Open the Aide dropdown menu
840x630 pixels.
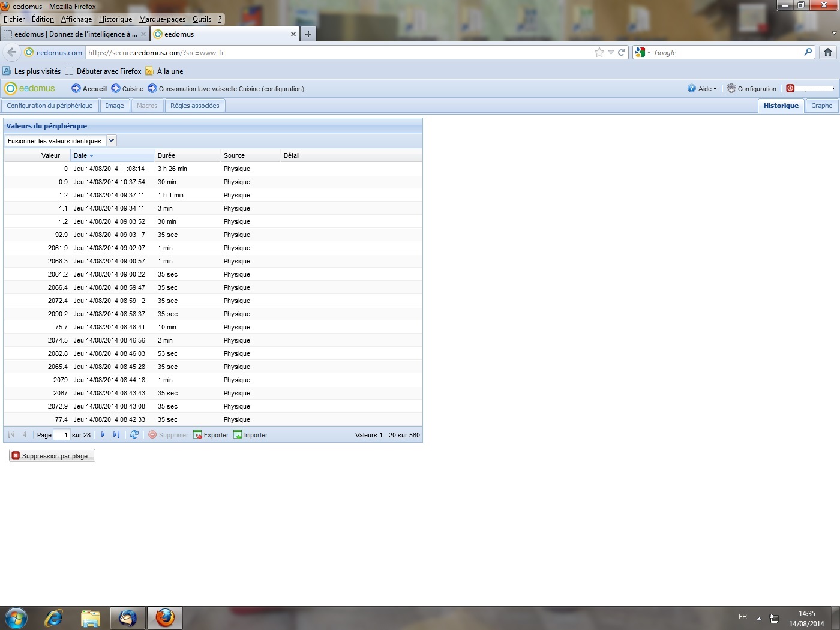pos(702,89)
